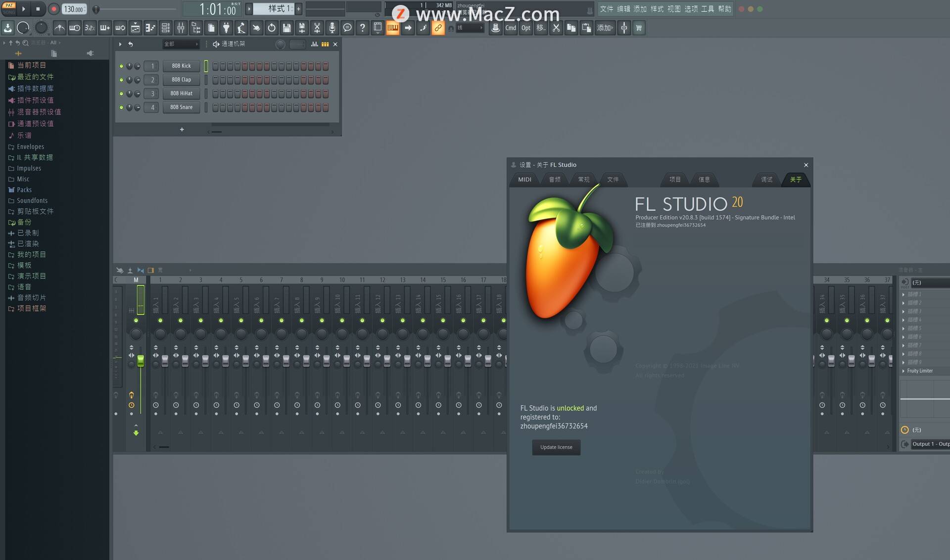Open the Playlist view icon
950x560 pixels.
tap(135, 28)
